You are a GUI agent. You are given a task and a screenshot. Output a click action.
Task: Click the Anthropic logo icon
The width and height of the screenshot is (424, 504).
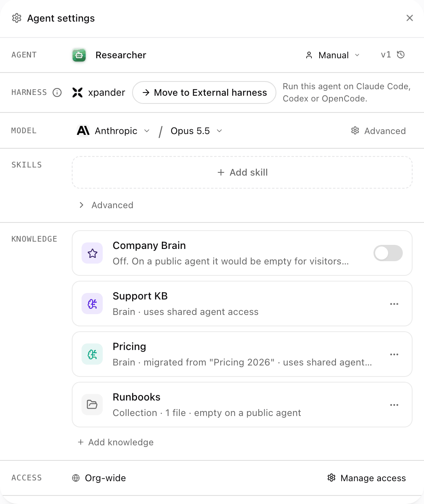click(x=83, y=131)
